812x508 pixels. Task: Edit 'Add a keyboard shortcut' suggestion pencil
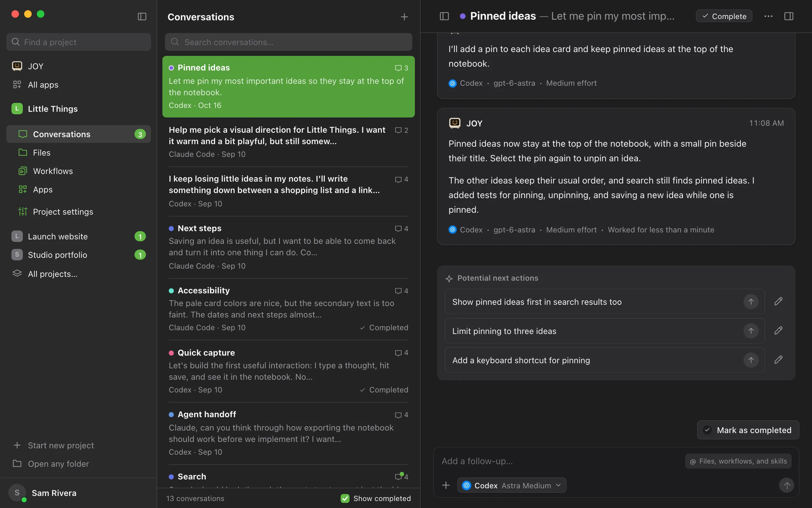click(778, 360)
